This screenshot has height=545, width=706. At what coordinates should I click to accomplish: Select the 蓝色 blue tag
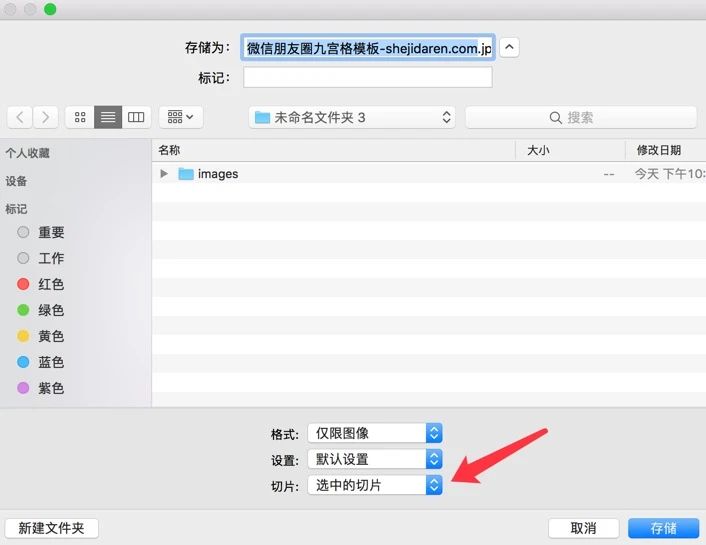coord(41,362)
